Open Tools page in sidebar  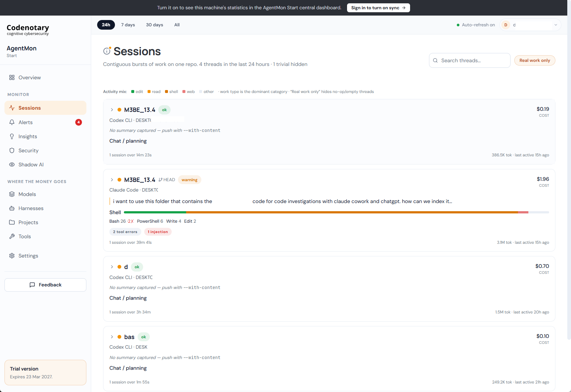point(45,236)
